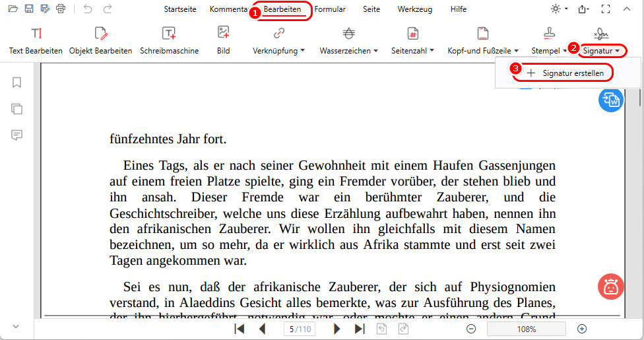Click the Kopf-und Fußzeile icon
644x340 pixels.
point(483,33)
